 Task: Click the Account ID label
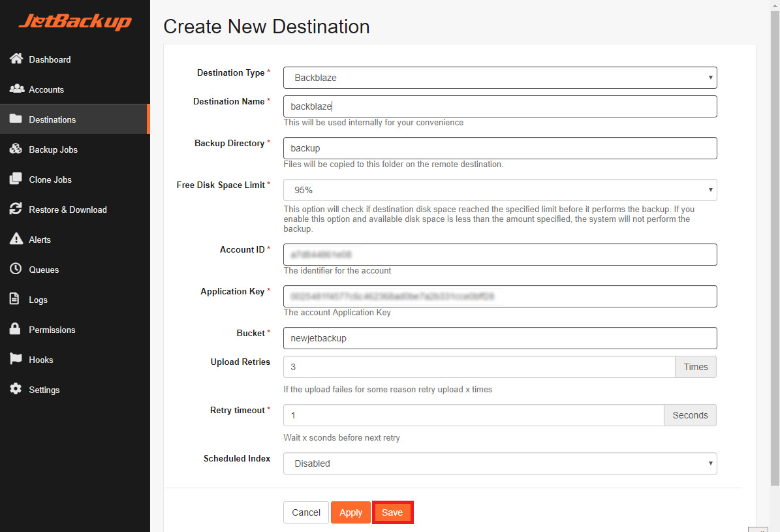pos(242,250)
